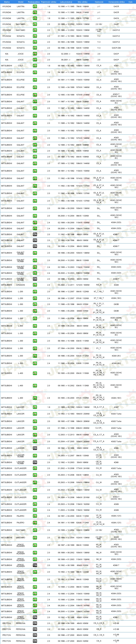The height and width of the screenshot is (644, 136).
Task: Click ON diesel icon in Space Wagon row
Action: tap(35, 617)
